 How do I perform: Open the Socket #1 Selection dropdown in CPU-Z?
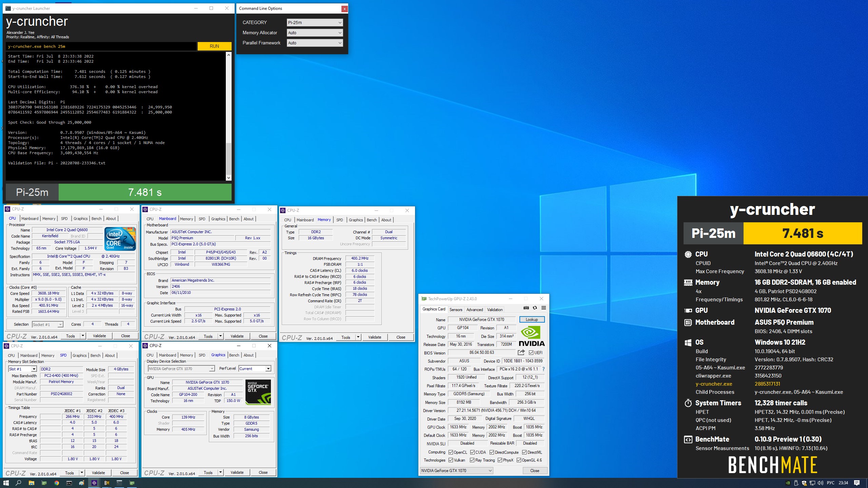point(47,324)
